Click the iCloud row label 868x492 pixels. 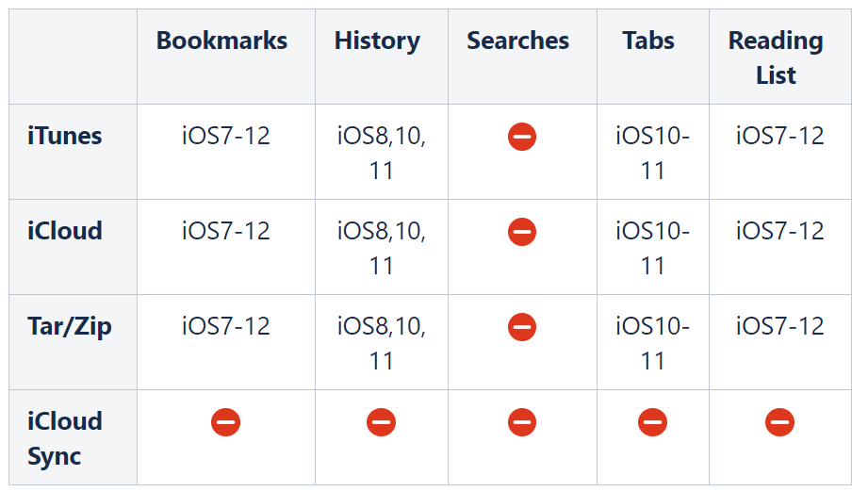(x=65, y=231)
